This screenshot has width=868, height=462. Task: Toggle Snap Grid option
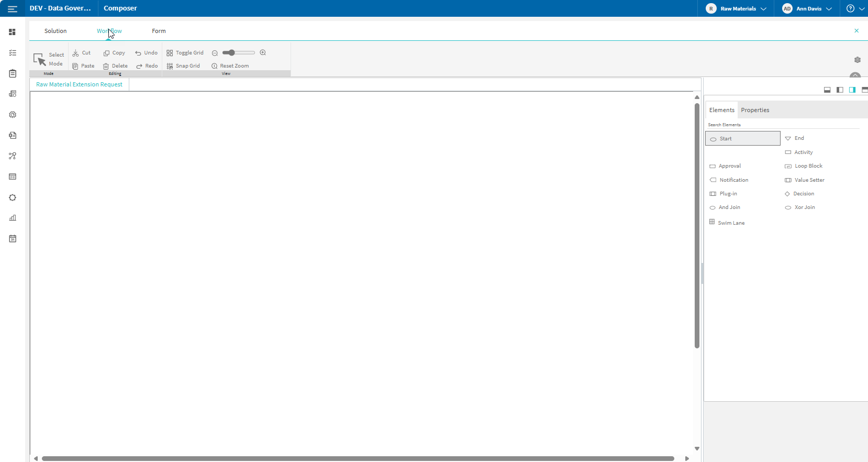[x=183, y=66]
